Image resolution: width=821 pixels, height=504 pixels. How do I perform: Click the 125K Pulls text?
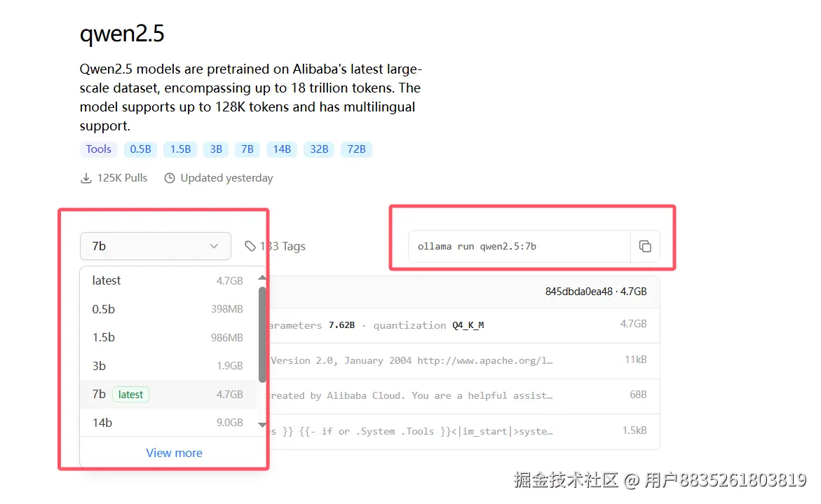coord(122,178)
